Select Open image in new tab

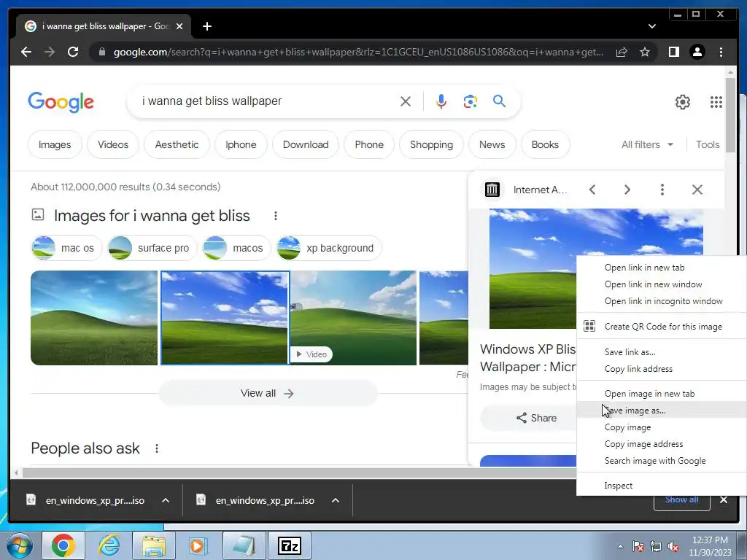tap(661, 393)
